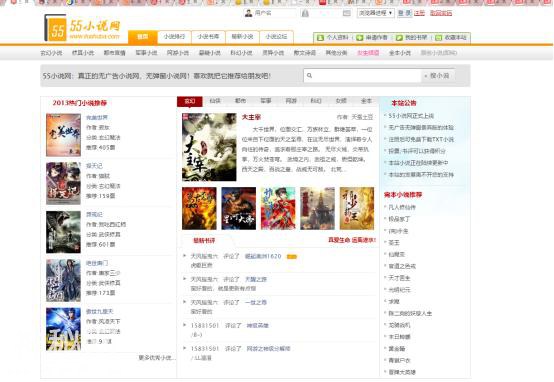Open the 科幻小说 category
554x382 pixels.
tap(241, 53)
